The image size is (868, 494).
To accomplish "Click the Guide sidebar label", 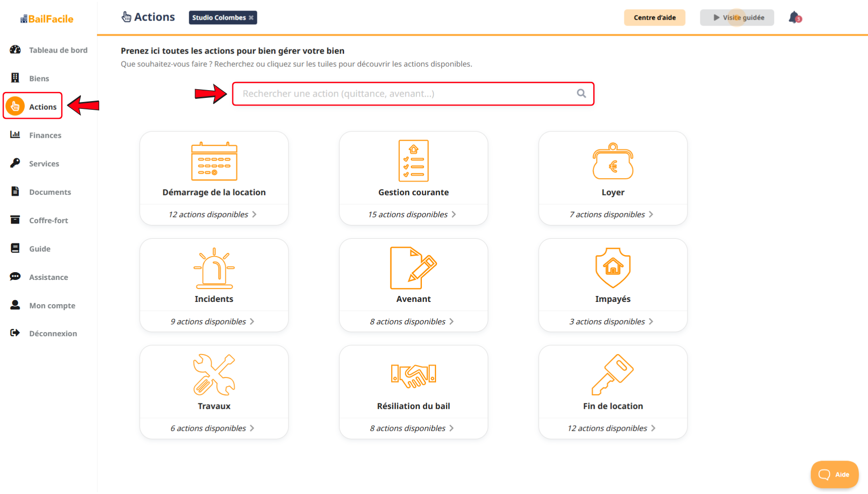I will click(40, 249).
